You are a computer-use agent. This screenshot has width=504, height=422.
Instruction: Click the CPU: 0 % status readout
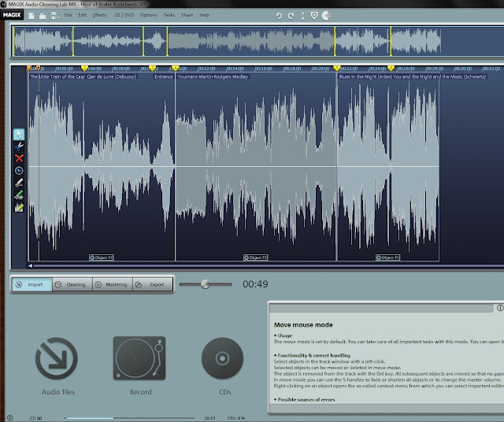[236, 418]
